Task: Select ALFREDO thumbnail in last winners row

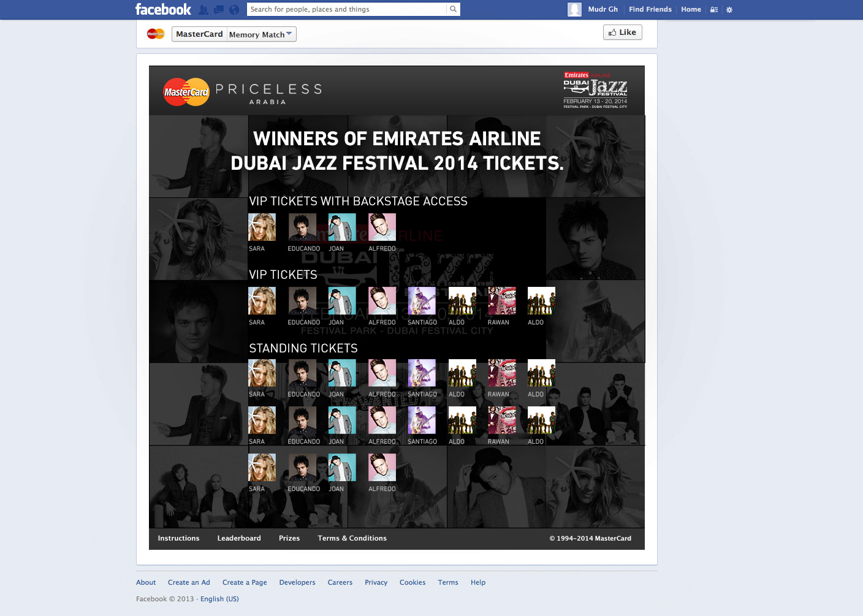Action: click(x=382, y=468)
